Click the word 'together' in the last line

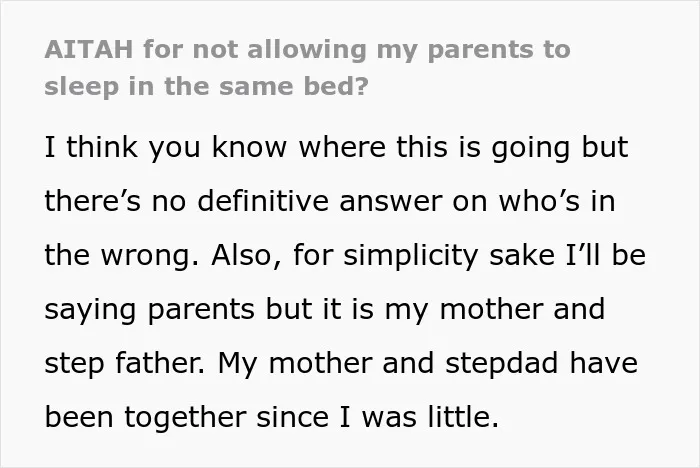point(185,419)
